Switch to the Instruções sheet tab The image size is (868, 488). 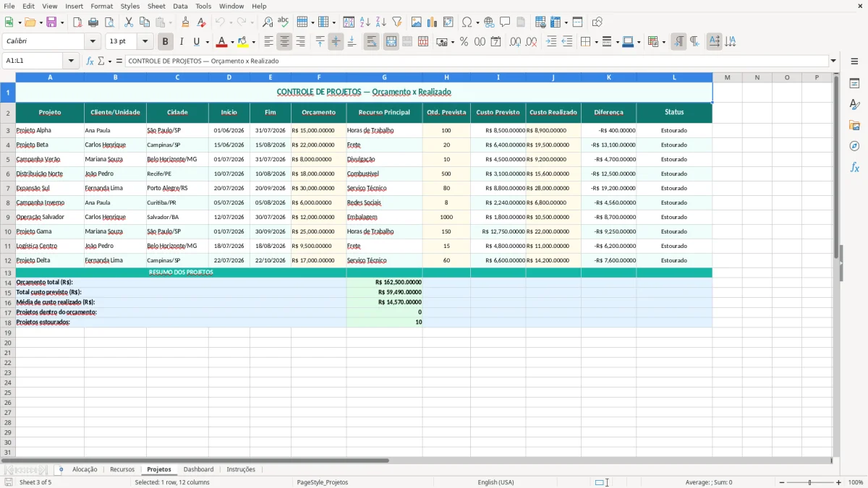[x=241, y=470]
